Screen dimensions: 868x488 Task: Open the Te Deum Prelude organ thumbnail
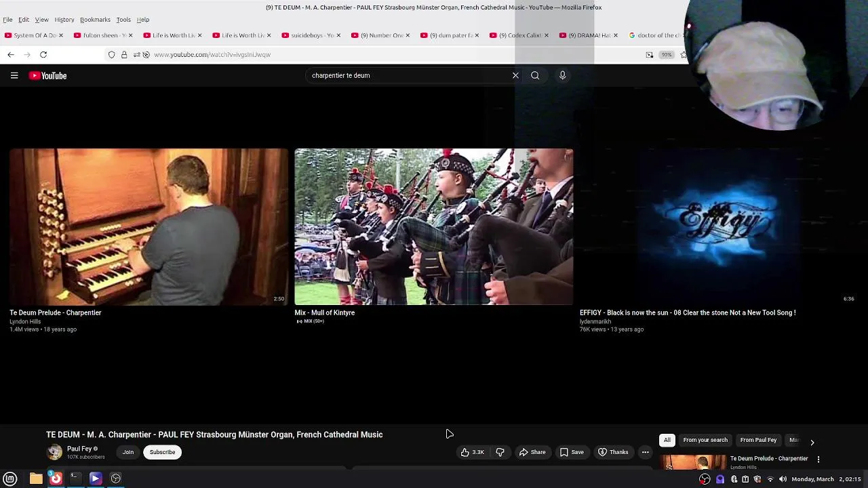point(149,226)
